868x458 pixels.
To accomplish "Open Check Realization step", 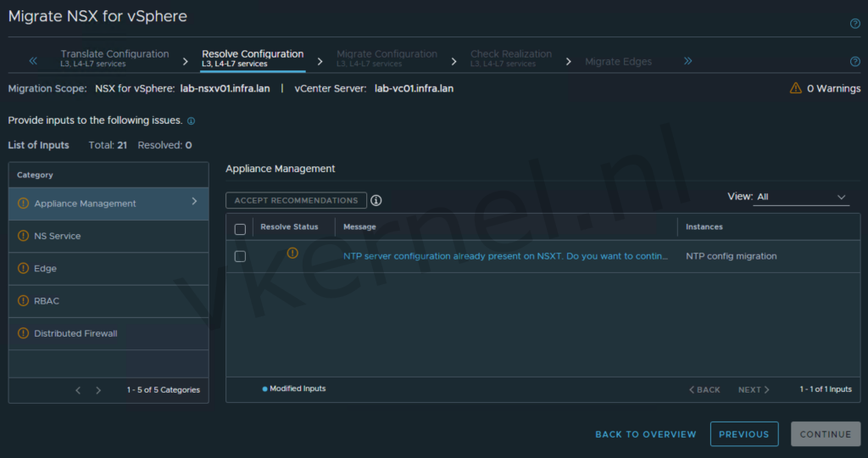I will coord(510,58).
